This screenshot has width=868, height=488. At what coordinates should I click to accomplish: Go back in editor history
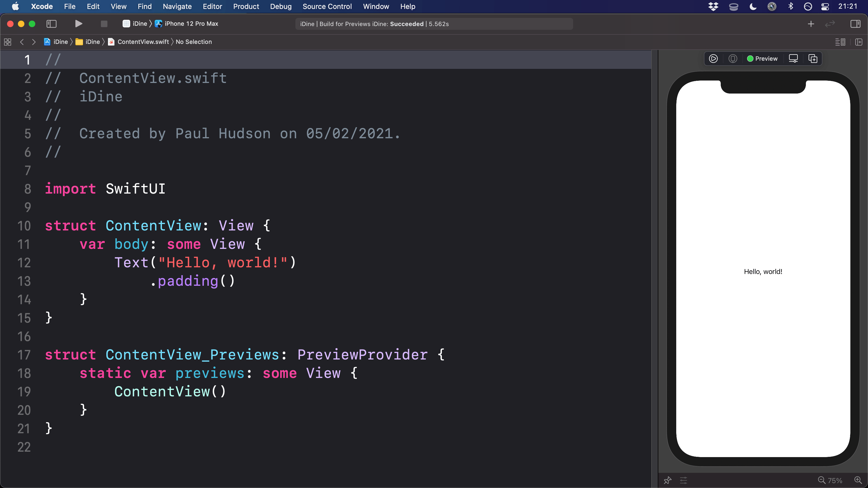22,42
